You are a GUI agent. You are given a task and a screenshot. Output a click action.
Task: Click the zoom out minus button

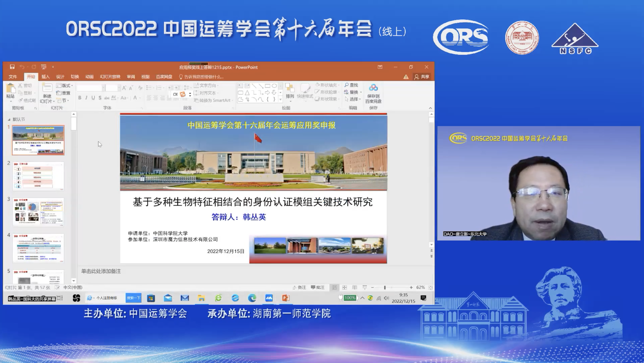373,288
